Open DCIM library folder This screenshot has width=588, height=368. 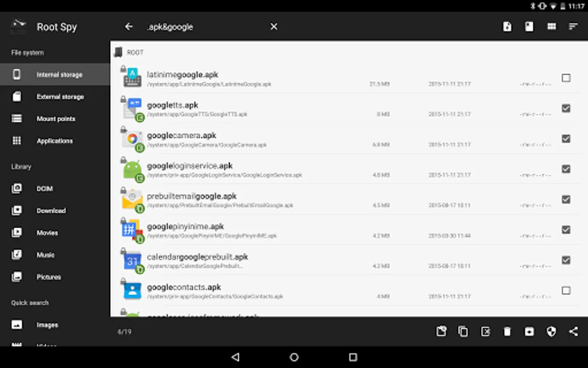[x=55, y=188]
